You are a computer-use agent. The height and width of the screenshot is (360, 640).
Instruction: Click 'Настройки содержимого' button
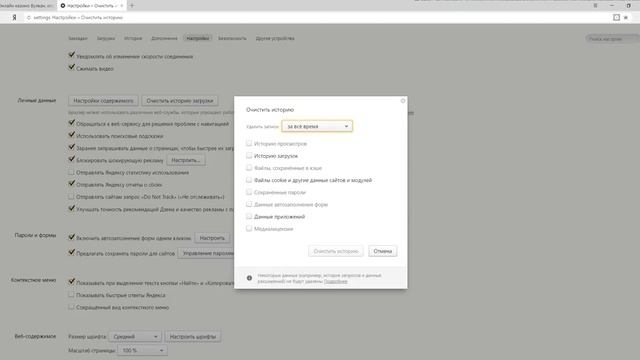[x=103, y=100]
